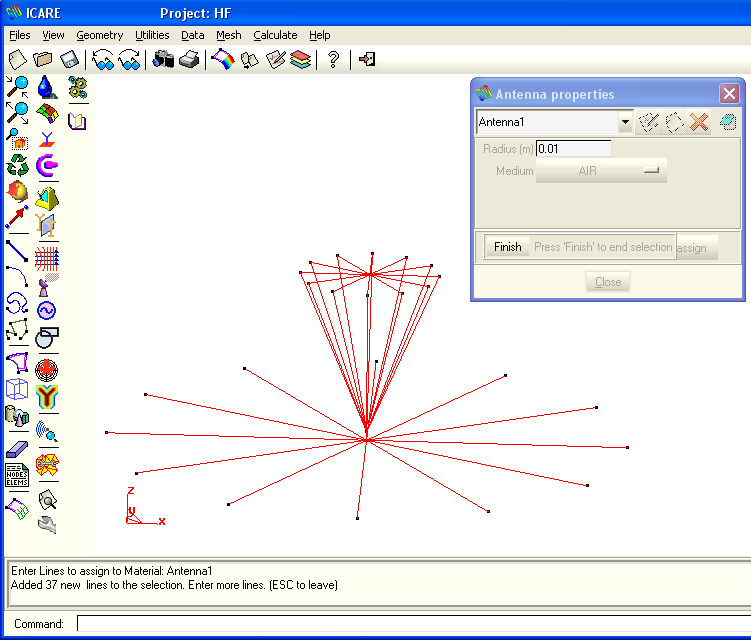The image size is (751, 640).
Task: Click the circle-and-rectangle shapes icon
Action: pyautogui.click(x=47, y=337)
